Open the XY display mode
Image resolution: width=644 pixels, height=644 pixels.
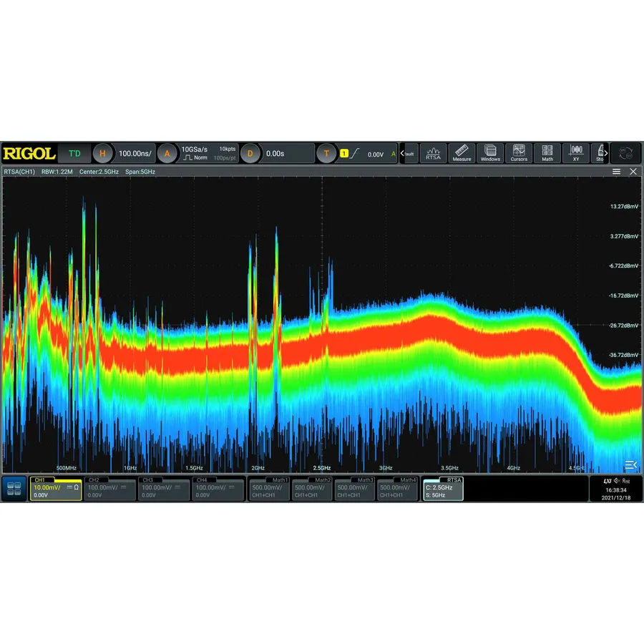tap(577, 153)
